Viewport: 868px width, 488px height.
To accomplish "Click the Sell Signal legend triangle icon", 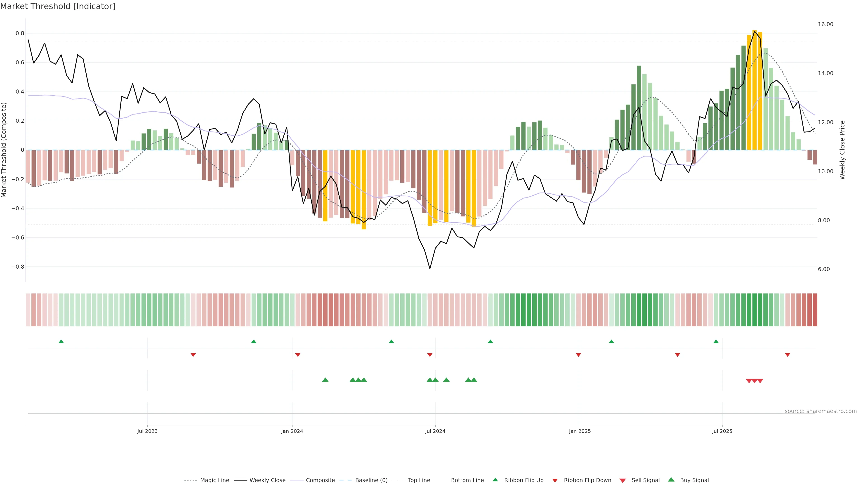I will click(x=623, y=480).
